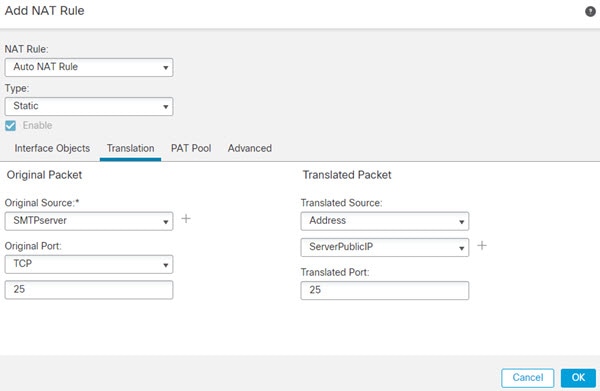Expand the NAT Rule dropdown

89,67
